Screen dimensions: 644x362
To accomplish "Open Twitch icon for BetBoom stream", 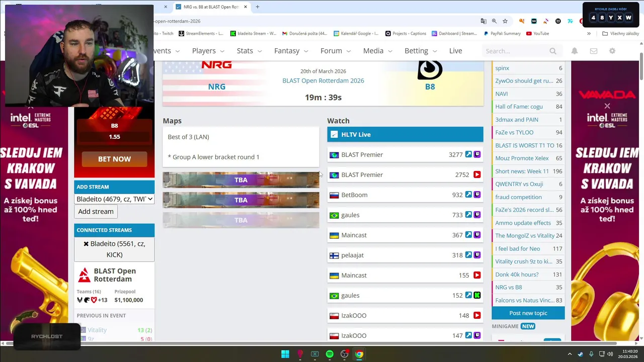I will pyautogui.click(x=477, y=195).
